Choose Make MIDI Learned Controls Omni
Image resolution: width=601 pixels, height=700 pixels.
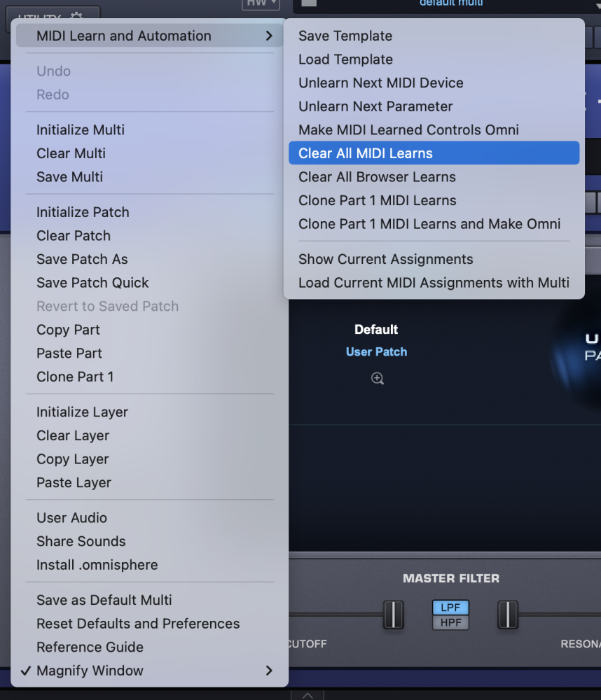pyautogui.click(x=434, y=130)
